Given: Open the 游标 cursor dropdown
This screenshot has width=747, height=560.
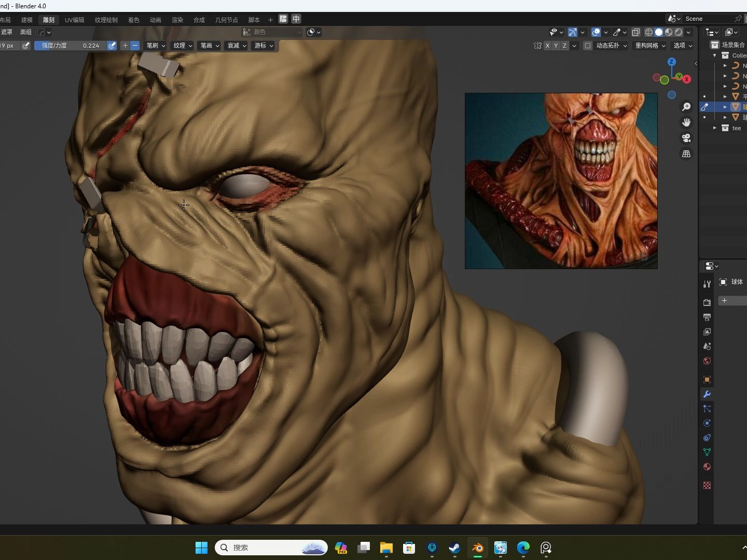Looking at the screenshot, I should pyautogui.click(x=264, y=46).
